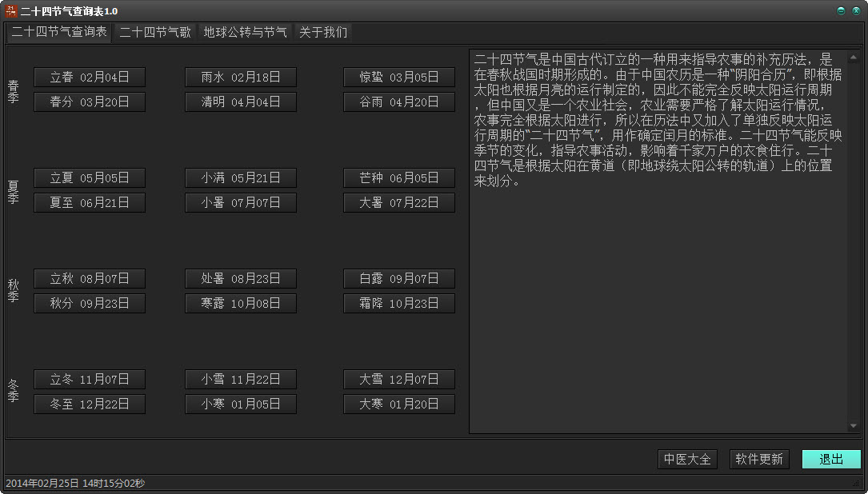
Task: Select 小满 05月21日 button
Action: click(x=241, y=178)
